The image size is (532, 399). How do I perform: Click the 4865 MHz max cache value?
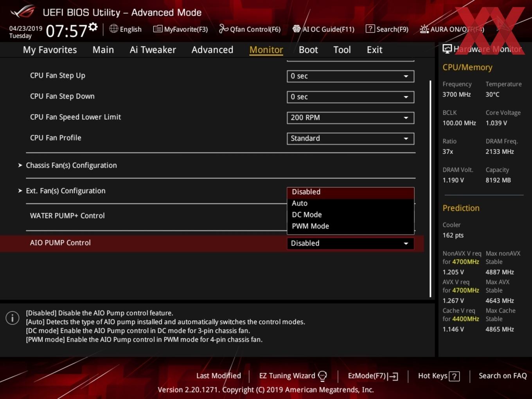(x=500, y=329)
